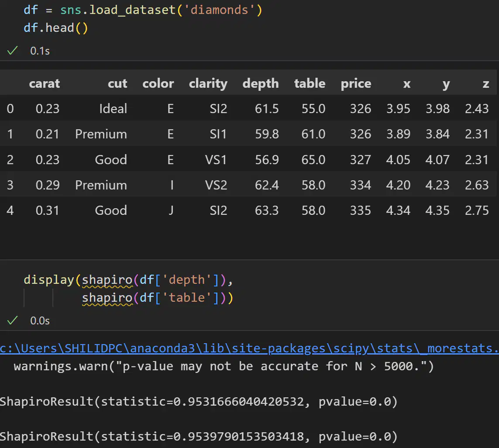Click the 'table' string in the shapiro call
Image resolution: width=499 pixels, height=448 pixels.
click(x=186, y=297)
